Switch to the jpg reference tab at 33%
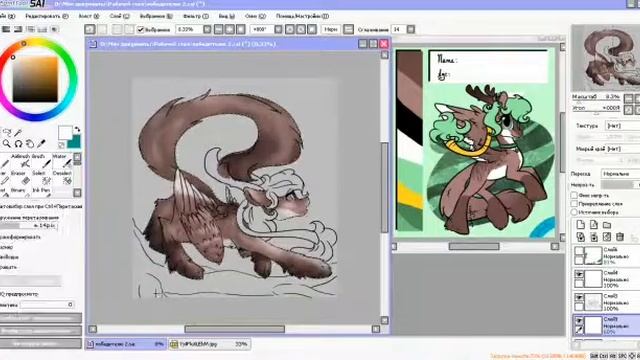Screen dimensions: 640x360 [x=209, y=344]
